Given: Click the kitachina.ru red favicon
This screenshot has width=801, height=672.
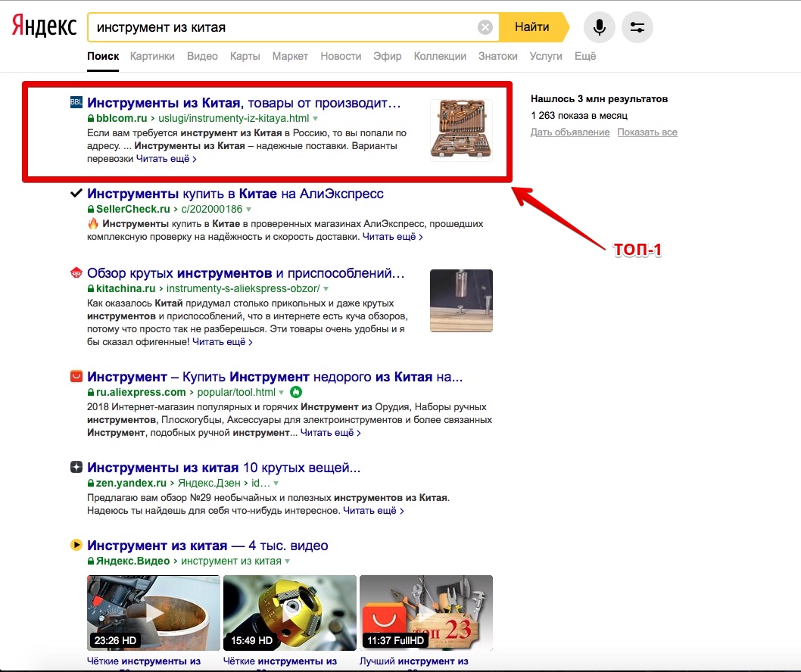Looking at the screenshot, I should 76,272.
